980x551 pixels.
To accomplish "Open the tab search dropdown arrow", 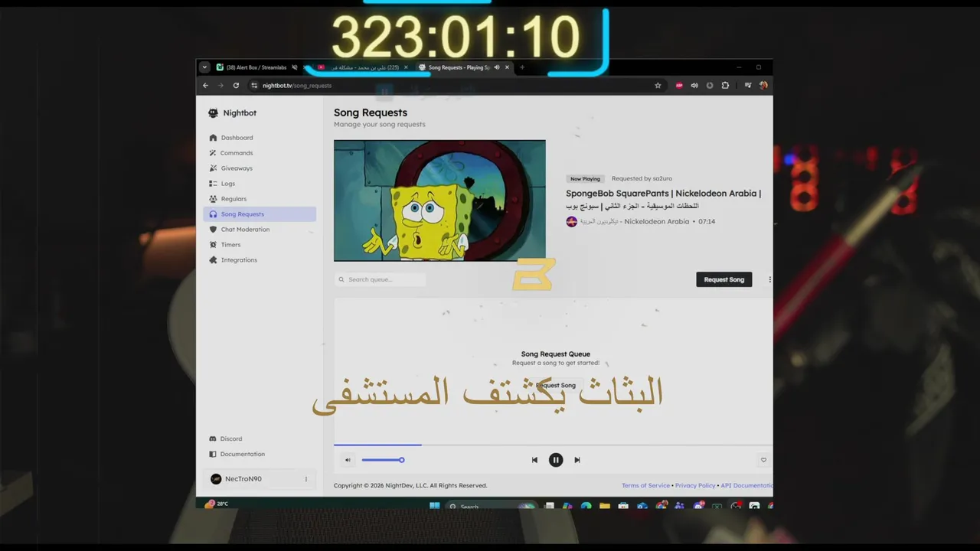I will [x=204, y=67].
